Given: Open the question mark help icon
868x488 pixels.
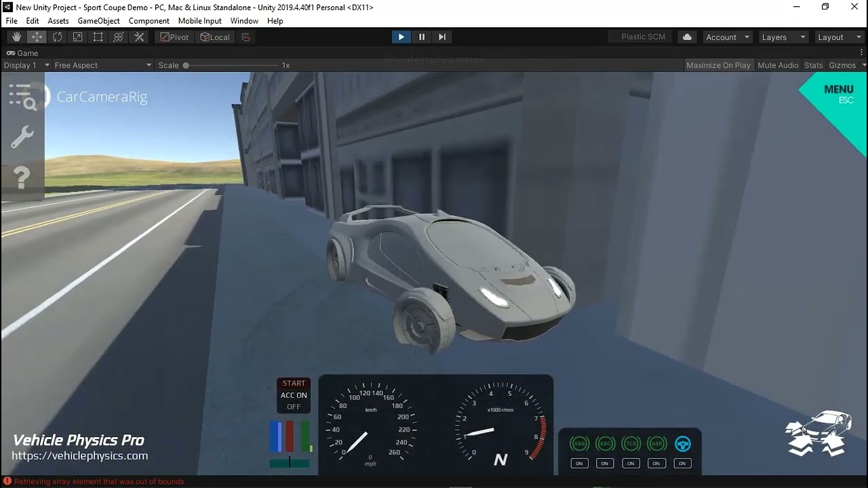Looking at the screenshot, I should pyautogui.click(x=22, y=178).
